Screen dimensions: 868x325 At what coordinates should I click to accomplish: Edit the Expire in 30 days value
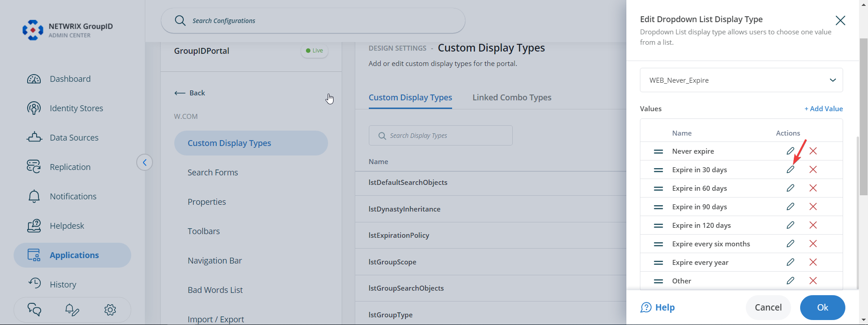coord(790,170)
